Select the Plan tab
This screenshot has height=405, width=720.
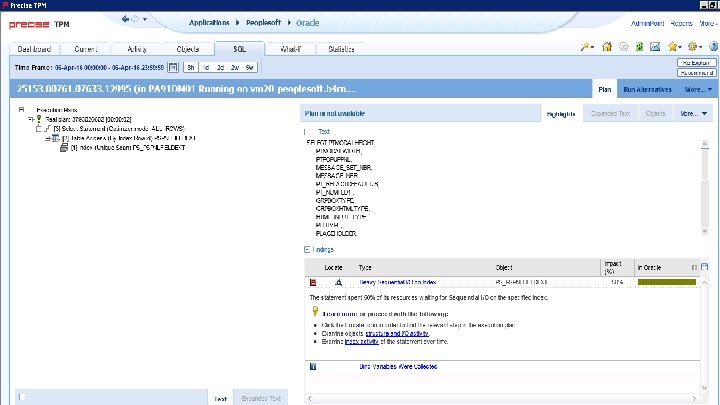pyautogui.click(x=604, y=90)
